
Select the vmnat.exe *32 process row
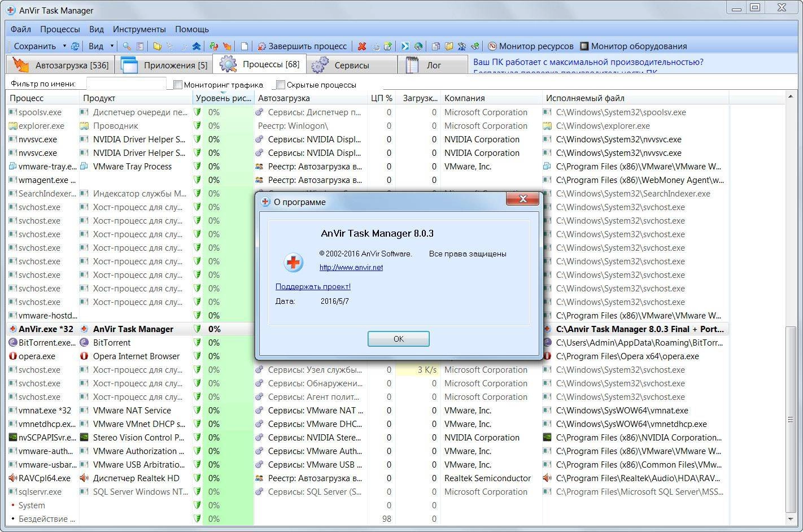pyautogui.click(x=367, y=411)
